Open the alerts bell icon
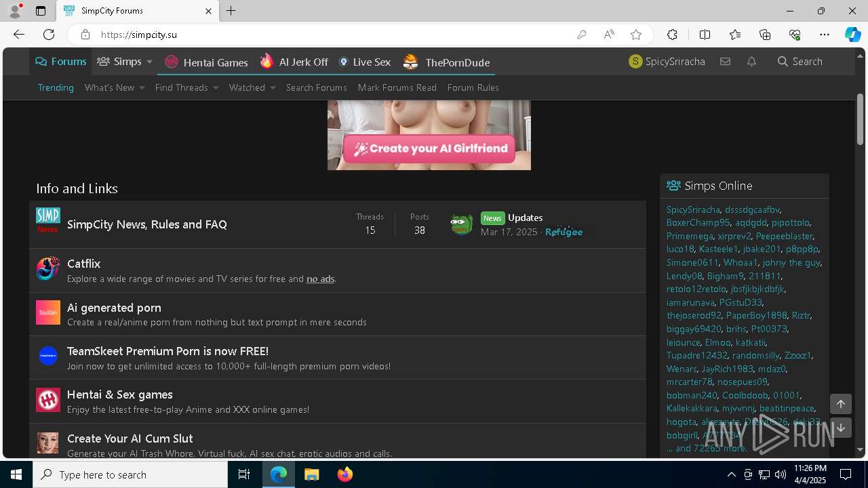This screenshot has width=868, height=488. coord(751,62)
